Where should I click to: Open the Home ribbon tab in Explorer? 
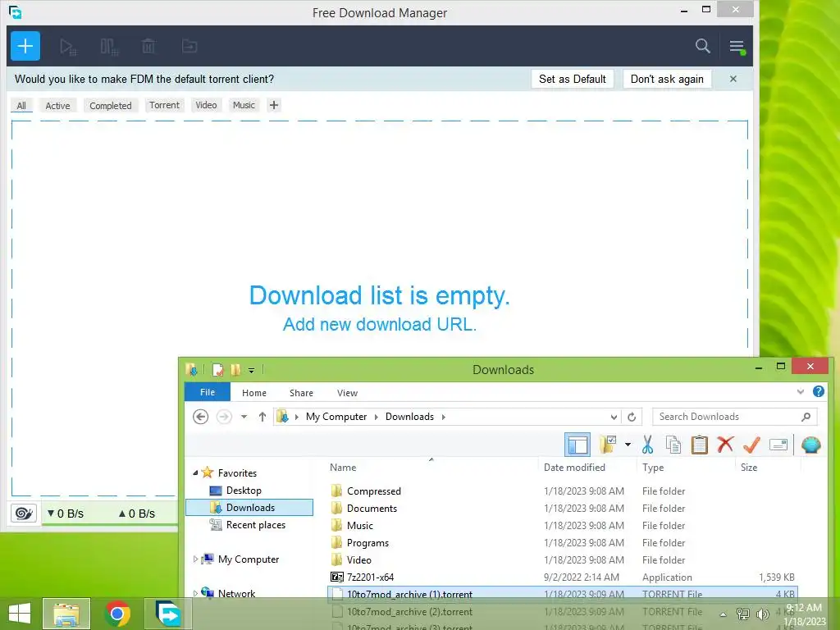point(254,393)
